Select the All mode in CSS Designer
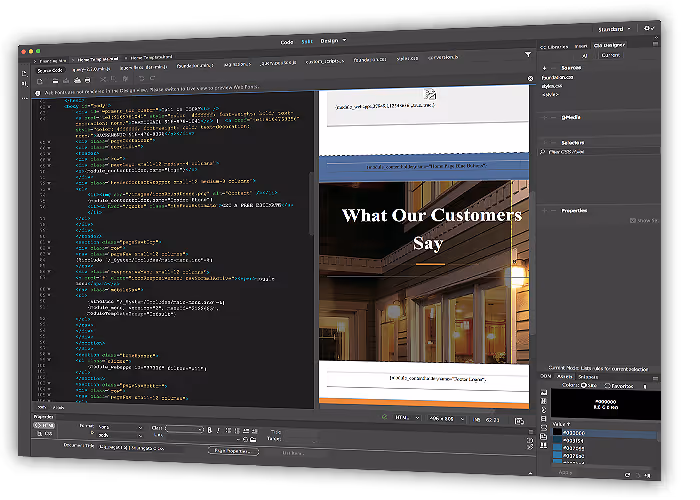Viewport: 700px width, 500px height. pyautogui.click(x=584, y=56)
